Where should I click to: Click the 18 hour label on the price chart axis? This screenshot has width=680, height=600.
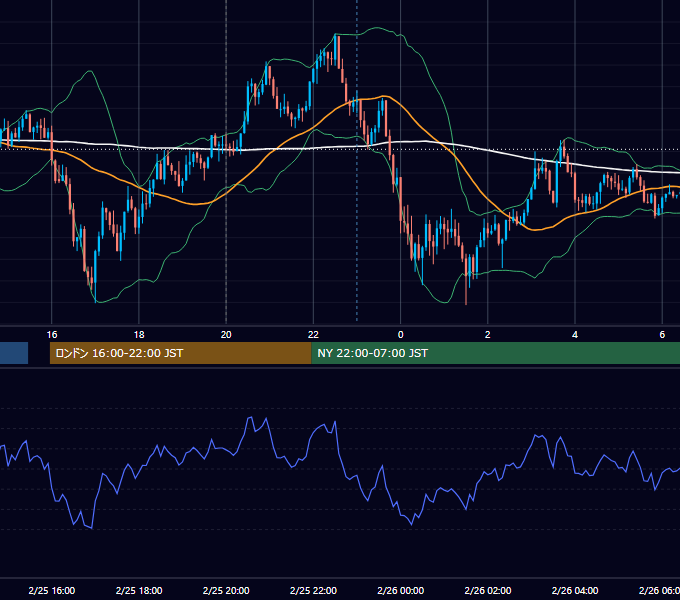coord(139,335)
